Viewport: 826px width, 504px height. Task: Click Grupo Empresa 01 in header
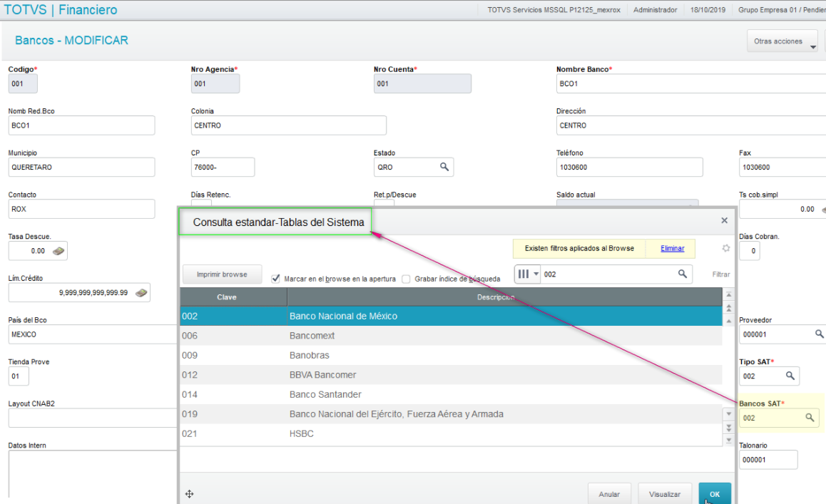(782, 9)
